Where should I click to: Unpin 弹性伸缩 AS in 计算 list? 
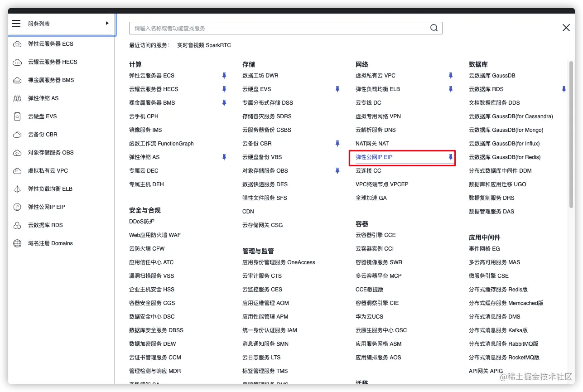[x=224, y=157]
